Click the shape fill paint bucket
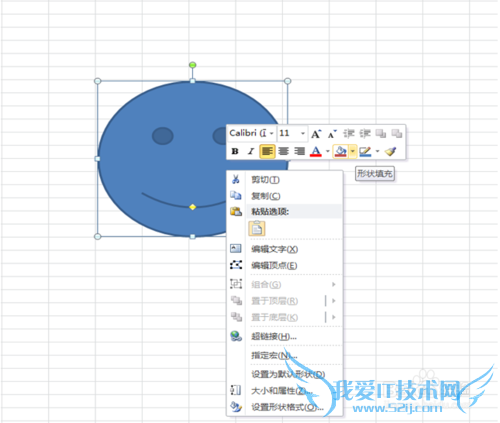500x423 pixels. 340,151
